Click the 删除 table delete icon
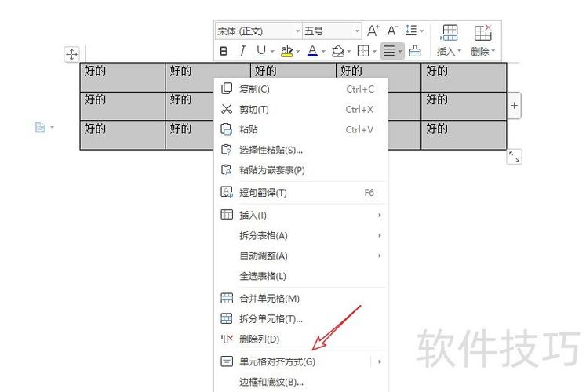The height and width of the screenshot is (392, 586). point(482,33)
